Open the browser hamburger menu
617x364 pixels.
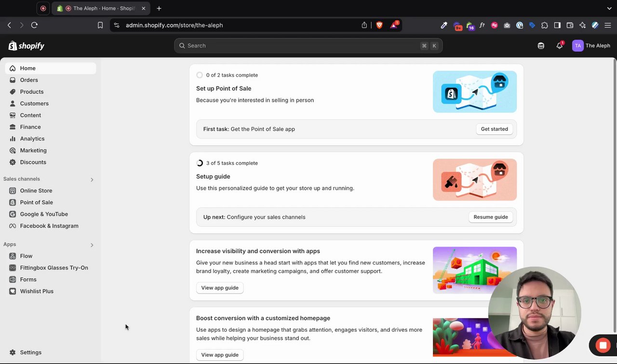pyautogui.click(x=608, y=25)
